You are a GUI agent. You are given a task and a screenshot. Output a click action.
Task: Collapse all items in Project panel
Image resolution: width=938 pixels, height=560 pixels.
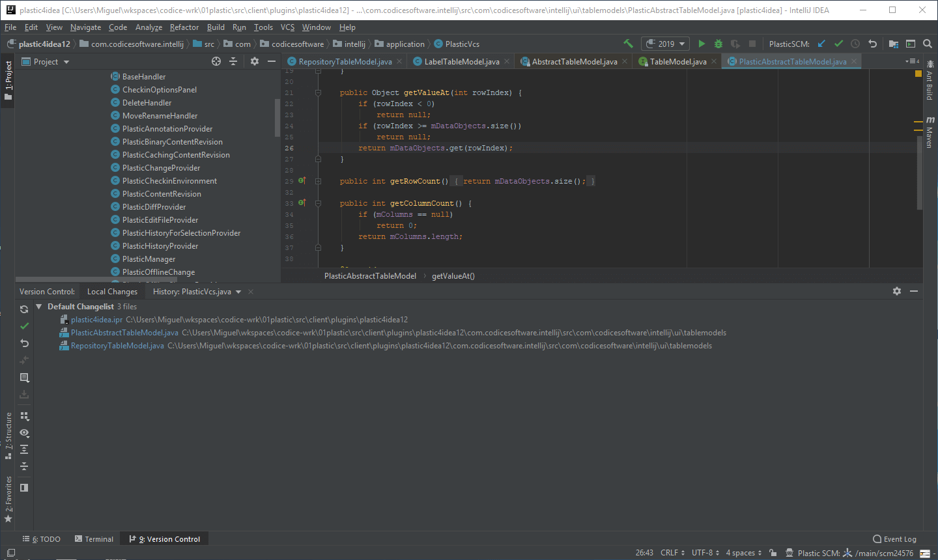(233, 61)
